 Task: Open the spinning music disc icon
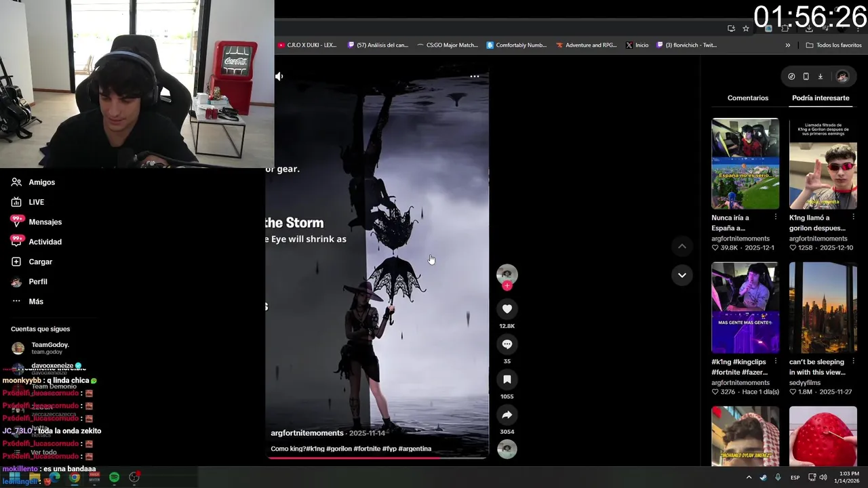[x=507, y=449]
